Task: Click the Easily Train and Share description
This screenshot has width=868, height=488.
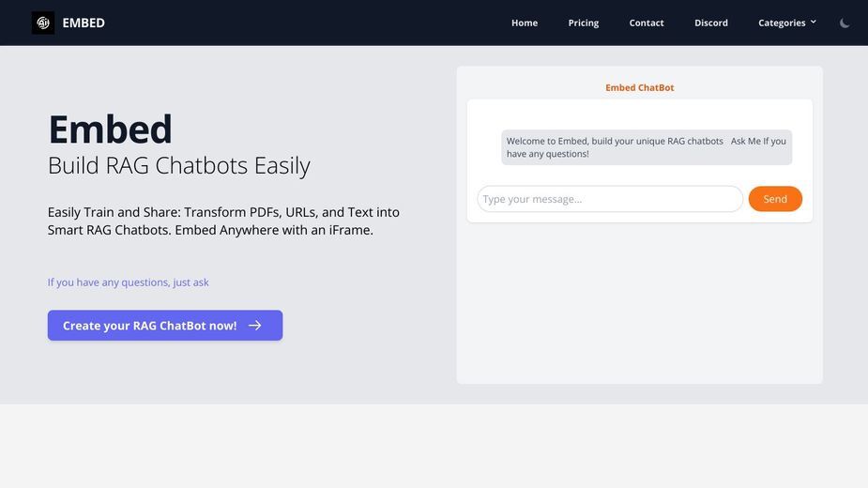Action: pos(223,221)
